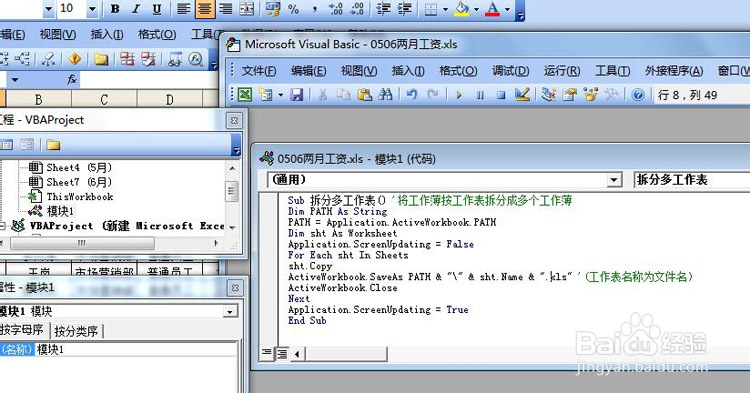Save the project with the floppy disk icon
This screenshot has height=393, width=750.
click(297, 94)
